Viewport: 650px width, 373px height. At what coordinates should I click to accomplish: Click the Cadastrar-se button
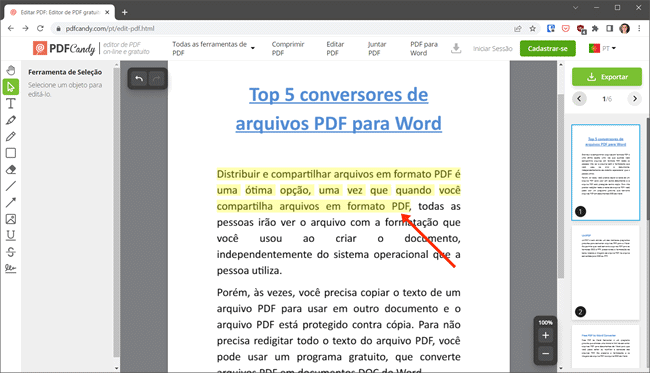(548, 48)
